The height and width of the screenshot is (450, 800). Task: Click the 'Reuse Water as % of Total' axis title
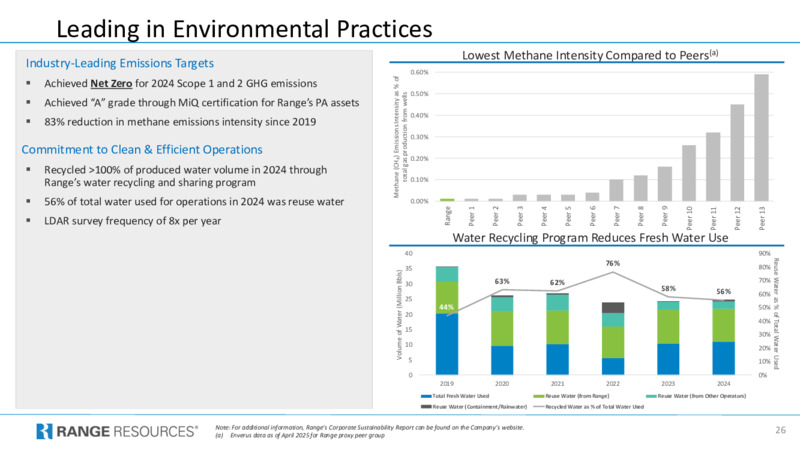[776, 313]
